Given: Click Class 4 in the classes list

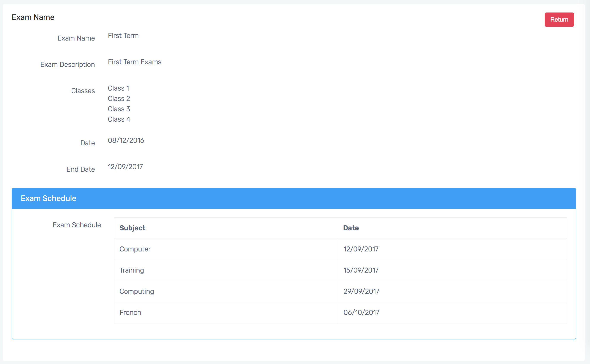Looking at the screenshot, I should tap(119, 119).
